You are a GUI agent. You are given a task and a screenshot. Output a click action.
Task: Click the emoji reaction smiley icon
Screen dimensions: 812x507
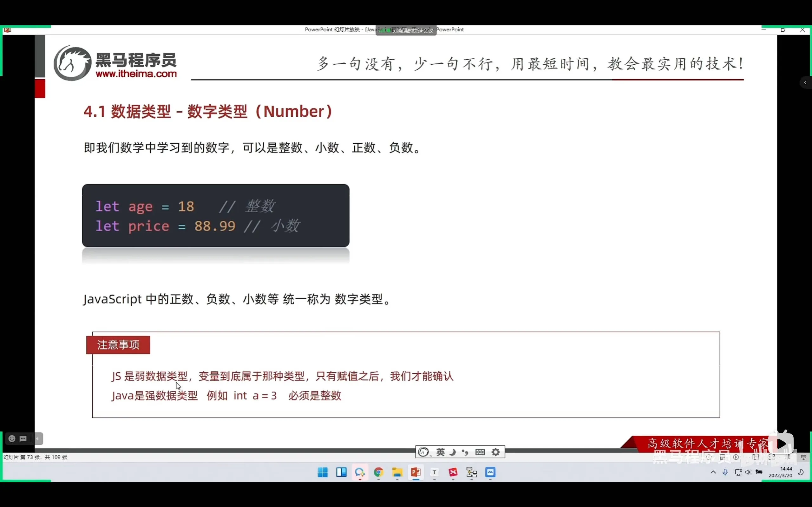(12, 439)
